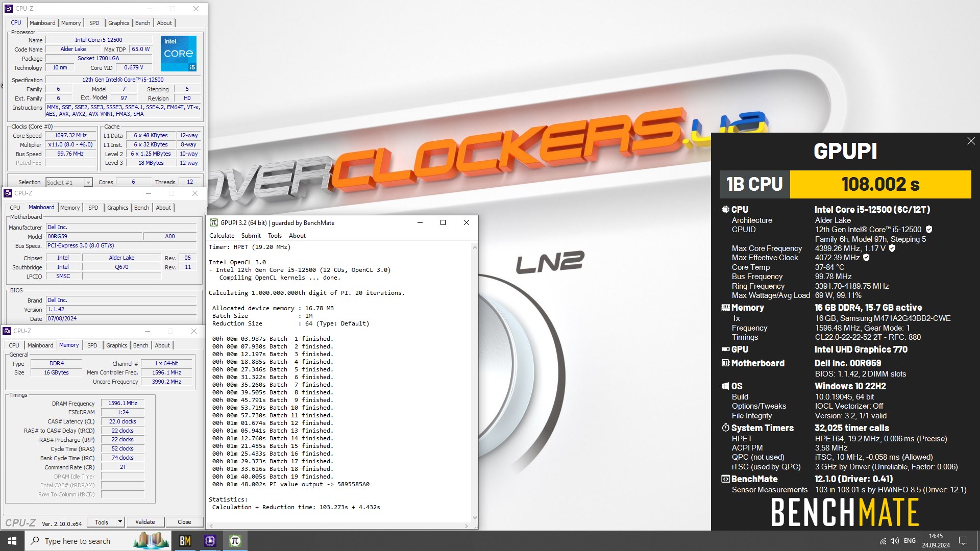
Task: Click the Uncore Frequency value 3990.2 MHz
Action: click(166, 382)
